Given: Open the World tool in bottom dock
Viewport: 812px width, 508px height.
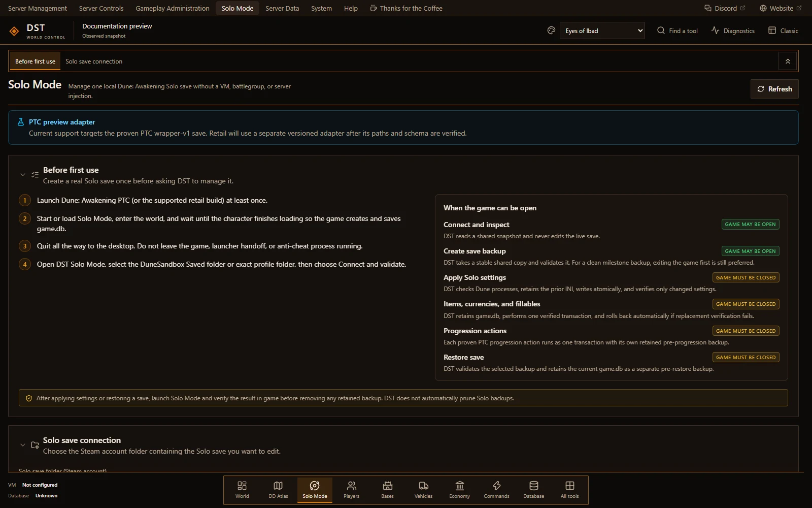Looking at the screenshot, I should 242,490.
